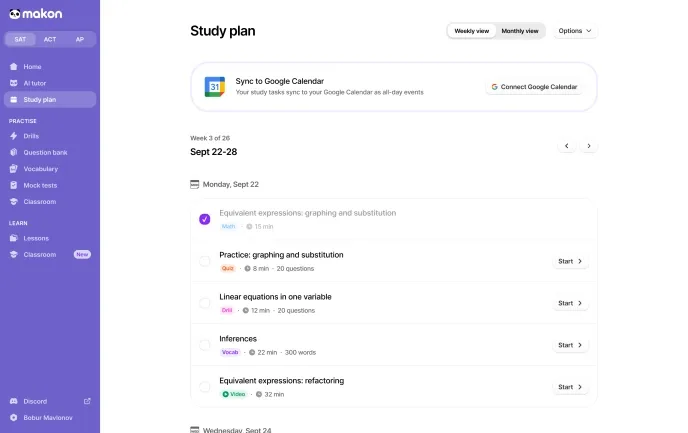Go to previous week arrow

[x=566, y=146]
